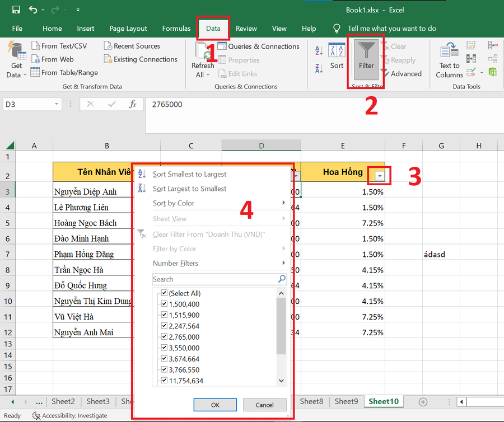504x422 pixels.
Task: Open the Name Box dropdown arrow
Action: (57, 104)
